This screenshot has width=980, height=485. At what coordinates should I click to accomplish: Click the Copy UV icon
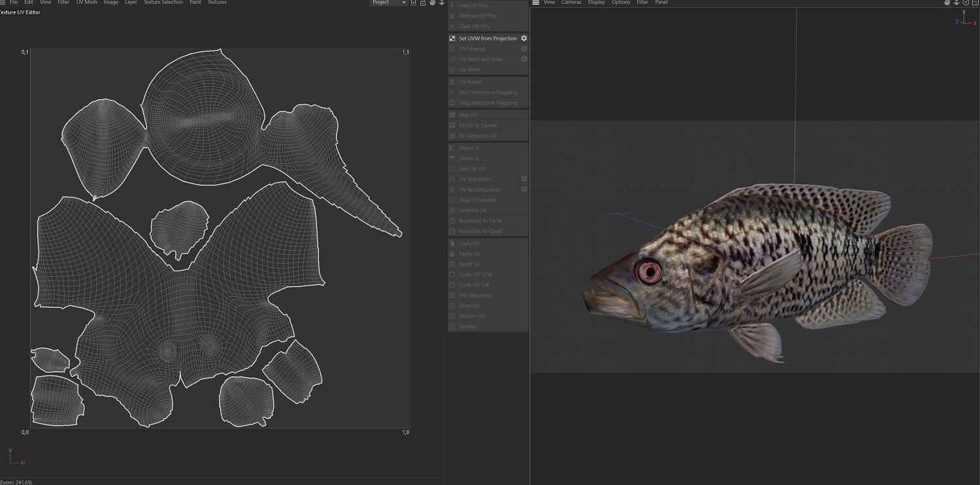point(452,243)
